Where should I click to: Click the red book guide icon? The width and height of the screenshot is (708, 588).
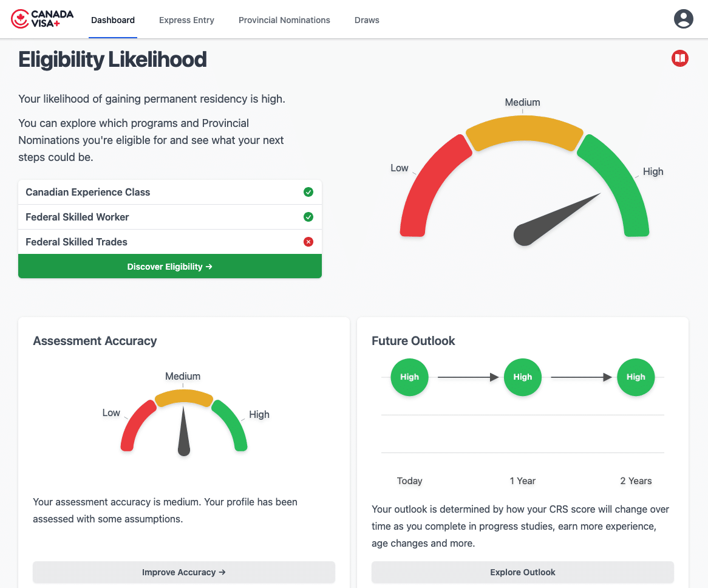[679, 58]
